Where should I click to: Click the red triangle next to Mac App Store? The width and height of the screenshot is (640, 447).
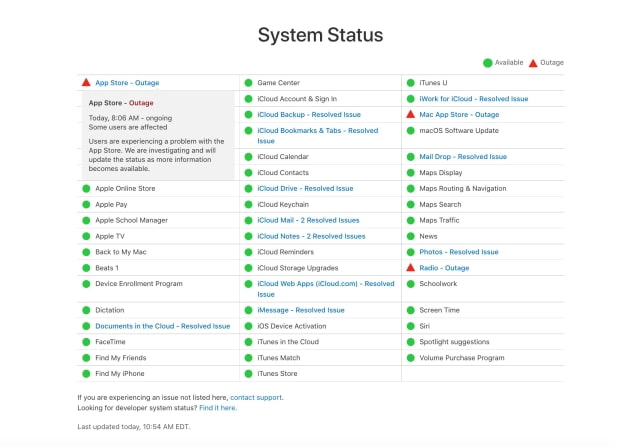pos(410,115)
